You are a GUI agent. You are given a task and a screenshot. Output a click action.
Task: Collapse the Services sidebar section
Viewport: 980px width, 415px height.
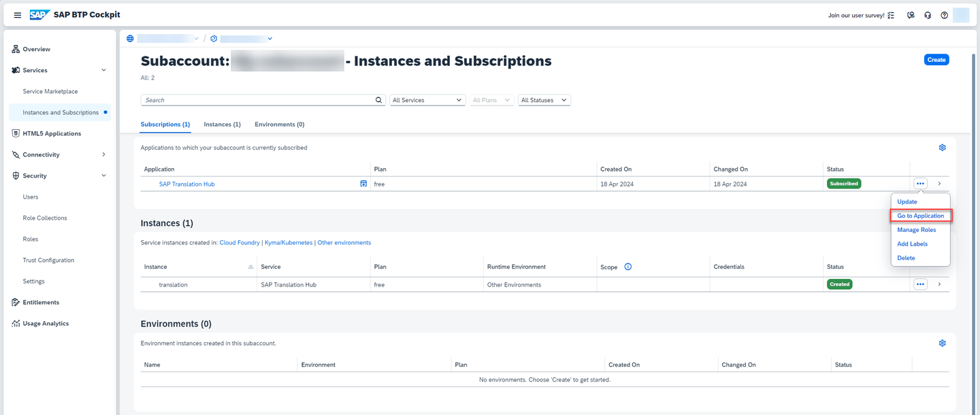(104, 70)
